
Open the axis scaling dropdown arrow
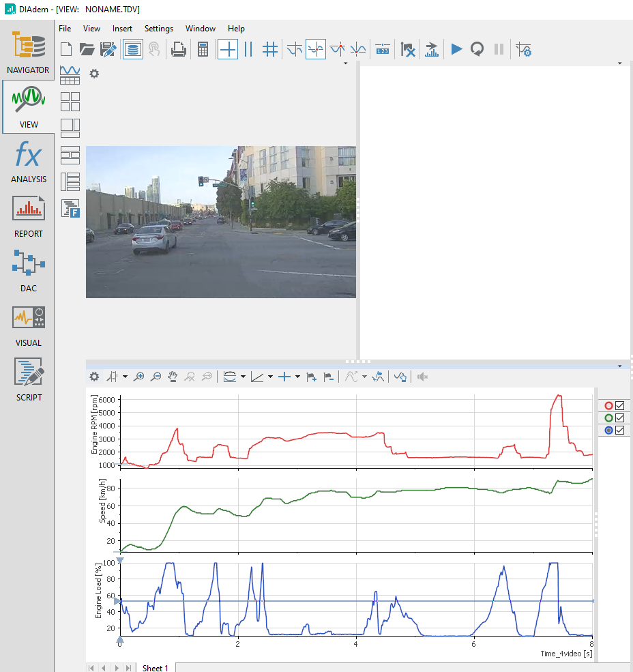tap(271, 377)
